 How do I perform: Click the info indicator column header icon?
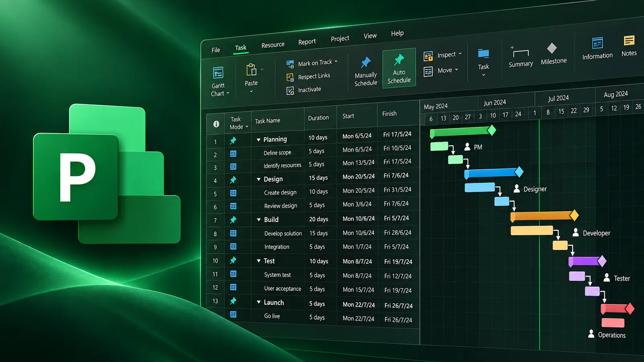click(x=216, y=124)
